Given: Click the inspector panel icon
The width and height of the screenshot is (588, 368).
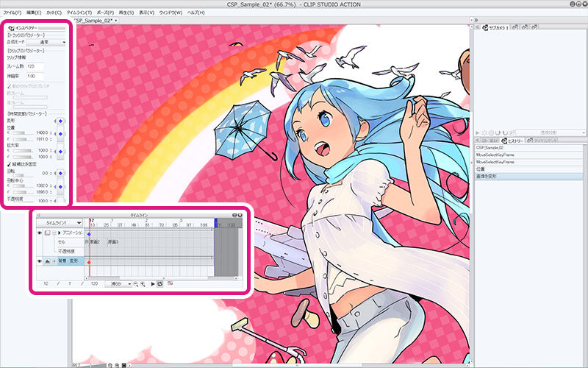Looking at the screenshot, I should 11,28.
